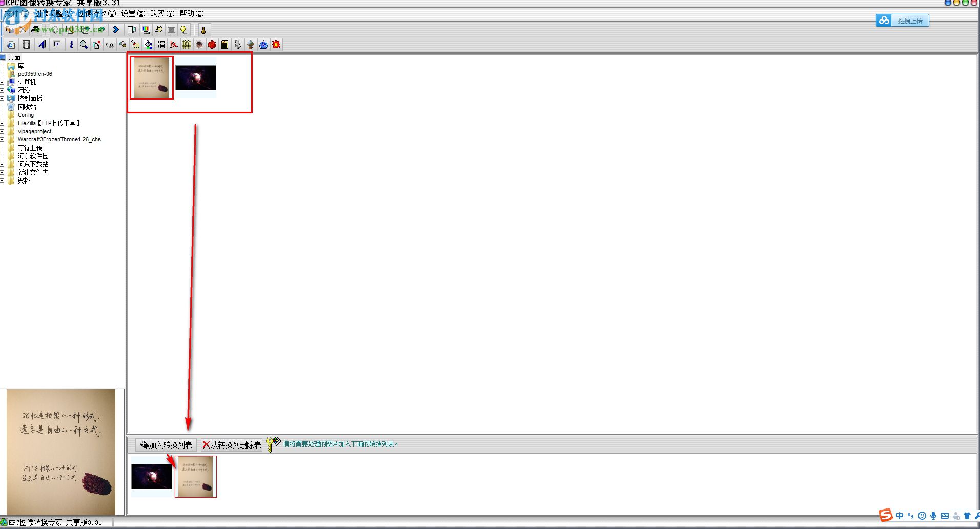Click the numbered list icon

161,45
